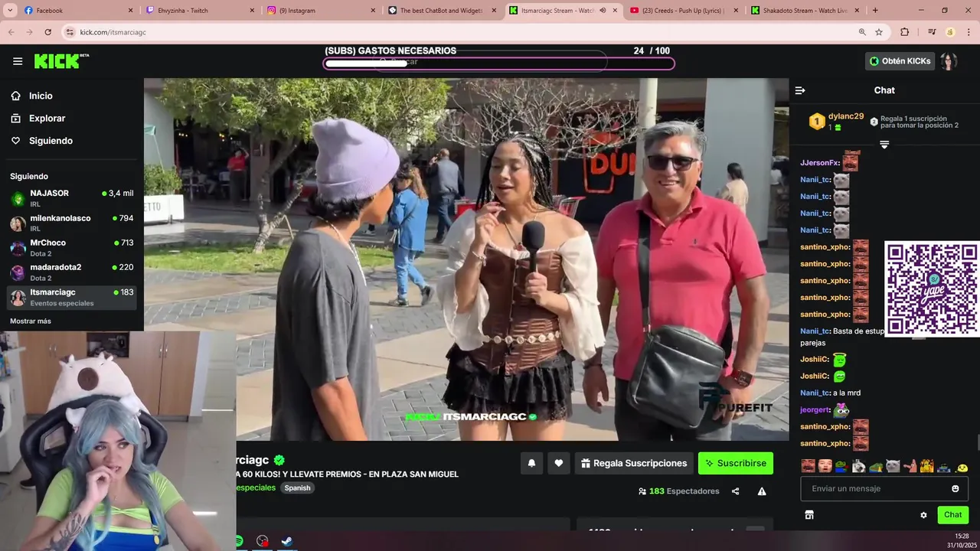Click the green Suscribirse button
The image size is (980, 551).
(x=736, y=463)
